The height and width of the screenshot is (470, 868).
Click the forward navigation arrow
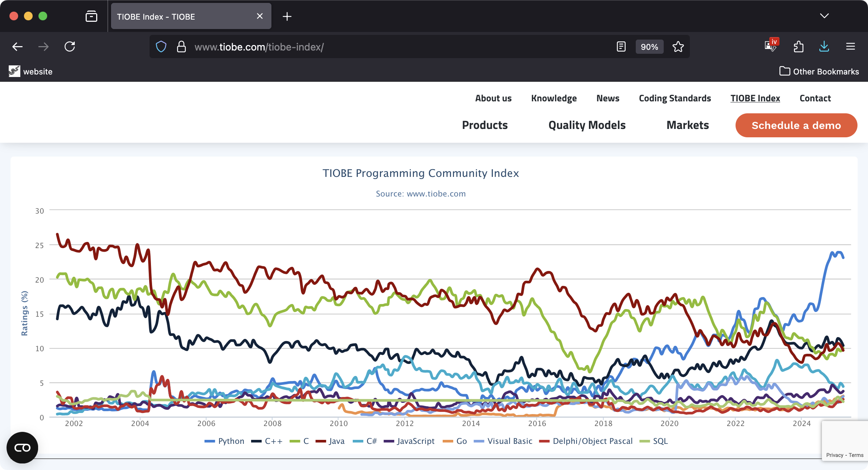coord(43,46)
